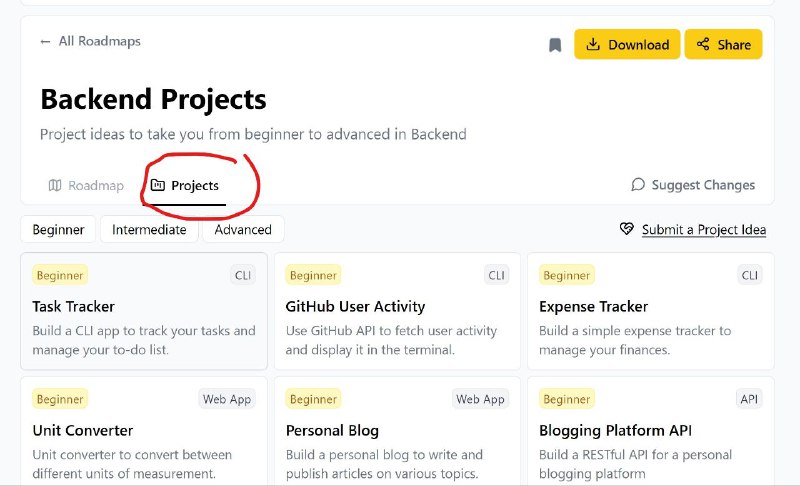Click the folder icon next to Projects
Screen dimensions: 800x486
[x=158, y=185]
